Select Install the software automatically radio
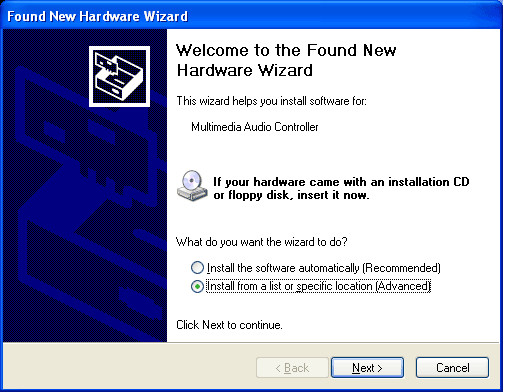 197,268
